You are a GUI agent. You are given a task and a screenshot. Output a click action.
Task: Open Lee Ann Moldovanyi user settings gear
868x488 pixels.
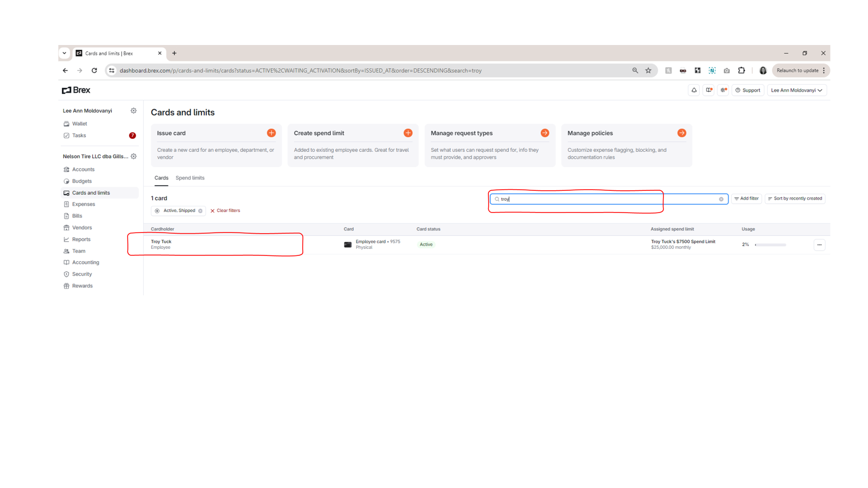133,111
